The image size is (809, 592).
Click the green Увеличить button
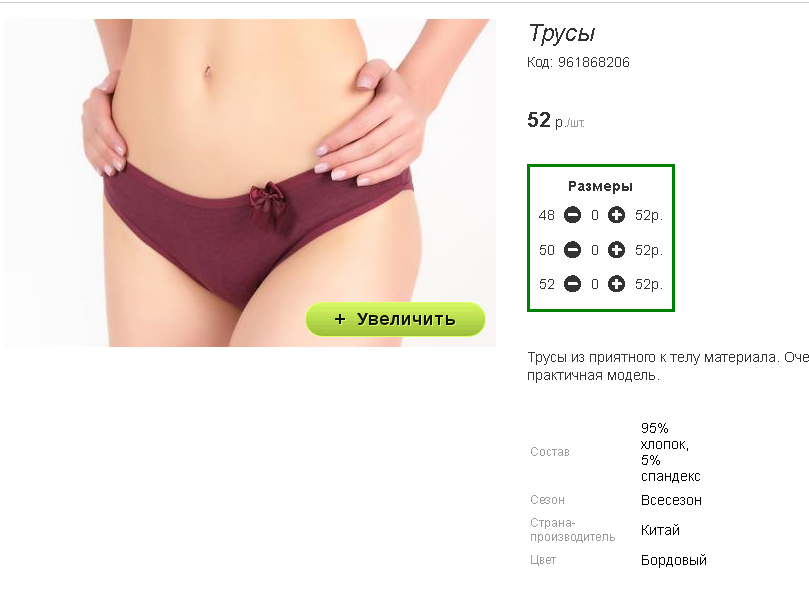pos(395,319)
